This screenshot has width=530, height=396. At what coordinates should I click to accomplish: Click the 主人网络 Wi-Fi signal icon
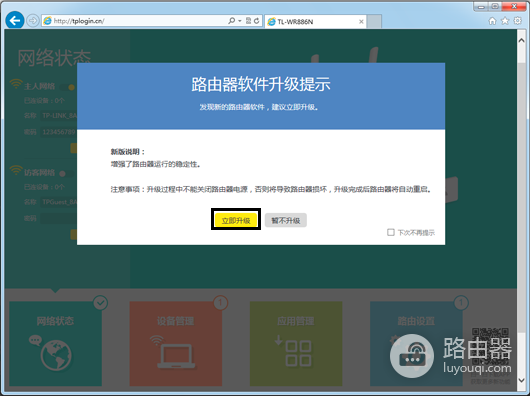(16, 84)
